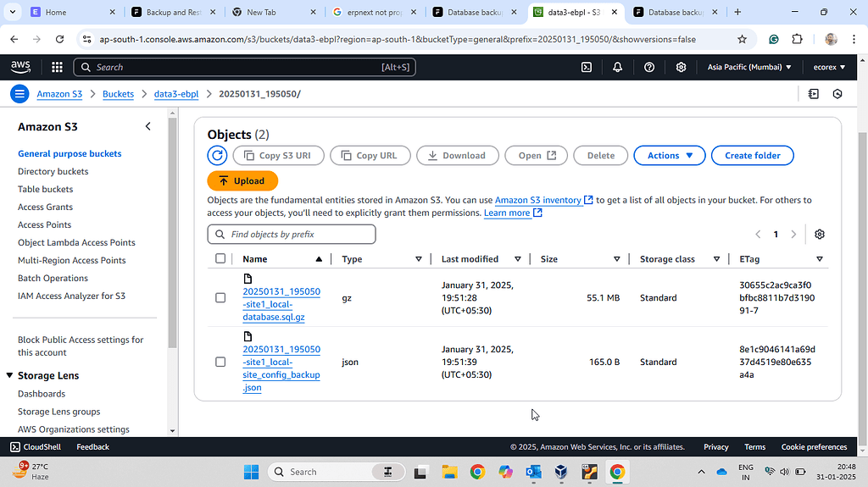Reload the browser page
Image resolution: width=868 pixels, height=487 pixels.
pyautogui.click(x=59, y=39)
